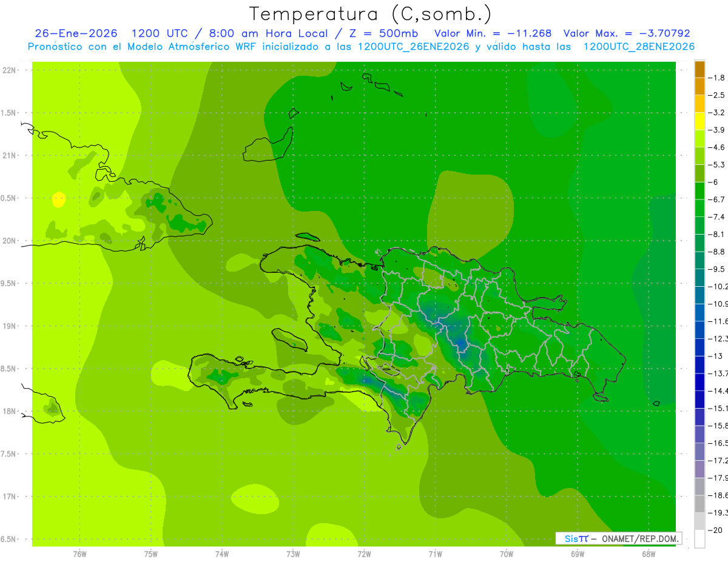This screenshot has width=728, height=562.
Task: Click the '-9.5' color bar label
Action: coord(717,269)
